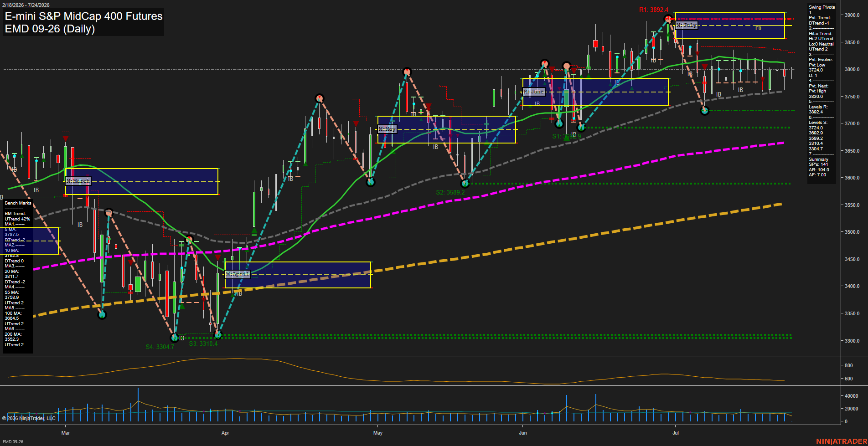This screenshot has height=446, width=868.
Task: Click the 100 MA: label in Bench Marks
Action: click(x=13, y=313)
